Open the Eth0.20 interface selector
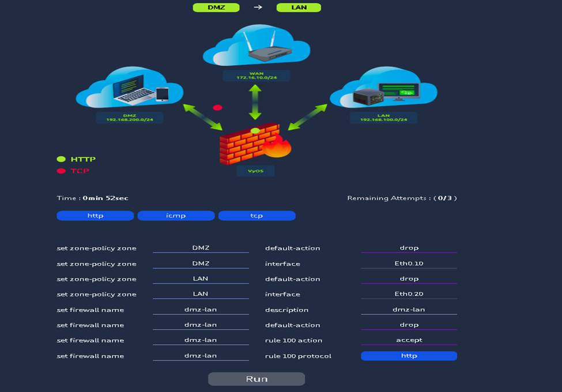562x392 pixels. click(x=409, y=292)
